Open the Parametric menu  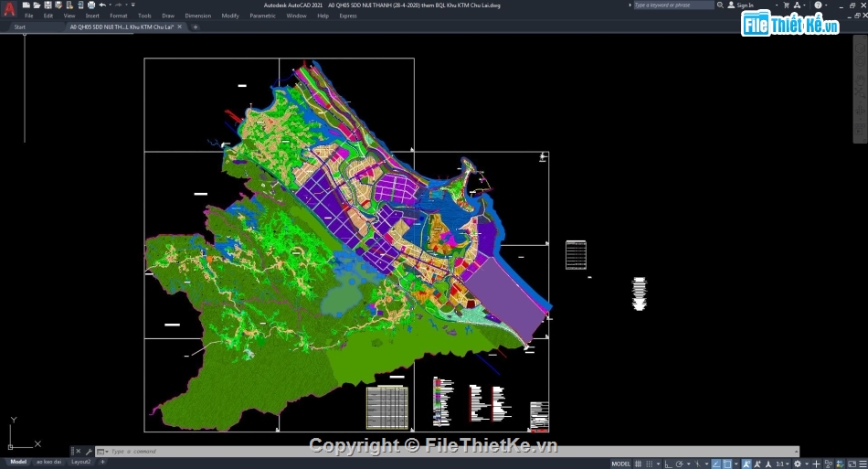pos(262,16)
